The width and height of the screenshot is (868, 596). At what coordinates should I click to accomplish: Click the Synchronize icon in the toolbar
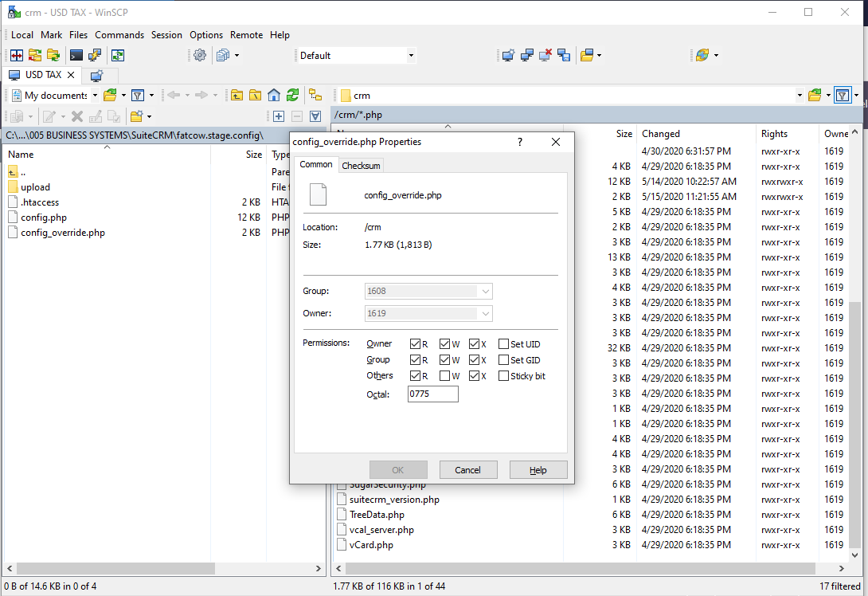pos(35,56)
